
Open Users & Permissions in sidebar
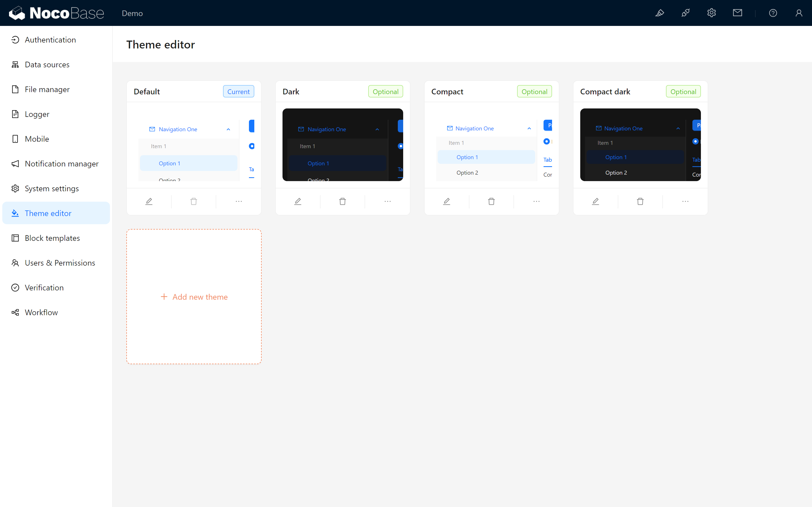tap(59, 262)
